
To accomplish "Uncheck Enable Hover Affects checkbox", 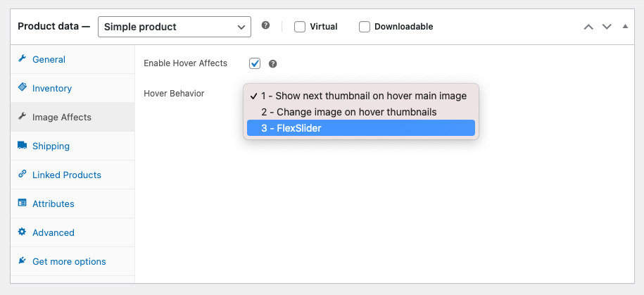I will tap(255, 63).
